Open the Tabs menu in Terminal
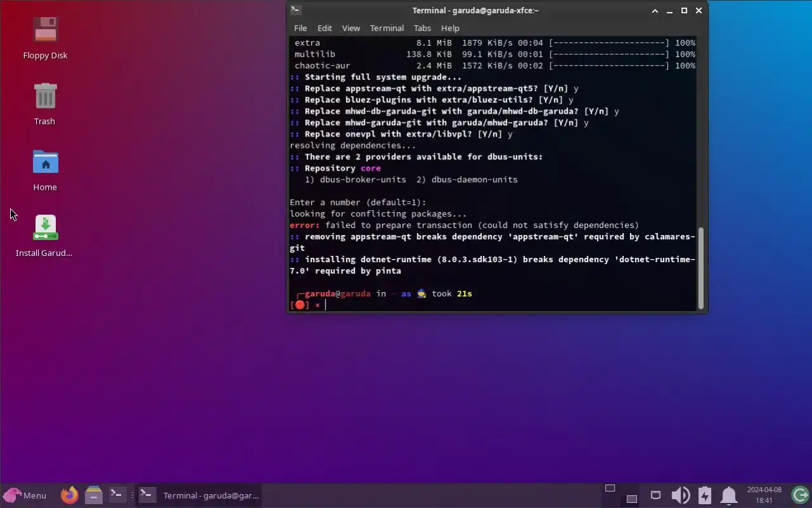Screen dimensions: 812x508 pyautogui.click(x=422, y=28)
